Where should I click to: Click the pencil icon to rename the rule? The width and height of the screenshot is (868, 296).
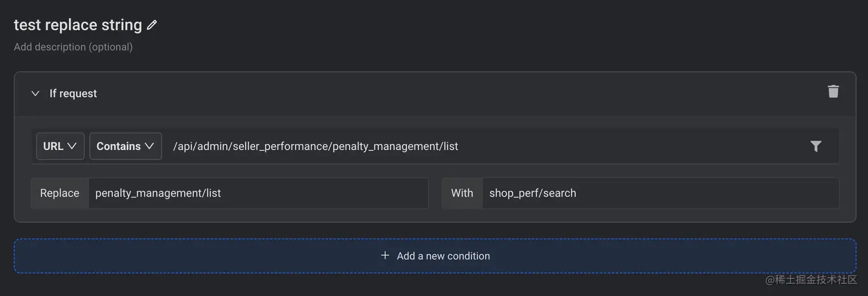pyautogui.click(x=152, y=25)
